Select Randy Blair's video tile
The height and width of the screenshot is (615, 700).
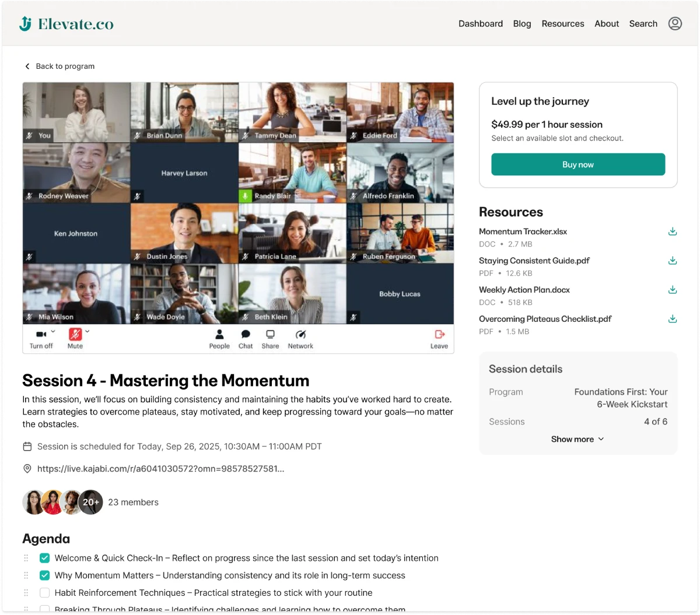pyautogui.click(x=293, y=173)
